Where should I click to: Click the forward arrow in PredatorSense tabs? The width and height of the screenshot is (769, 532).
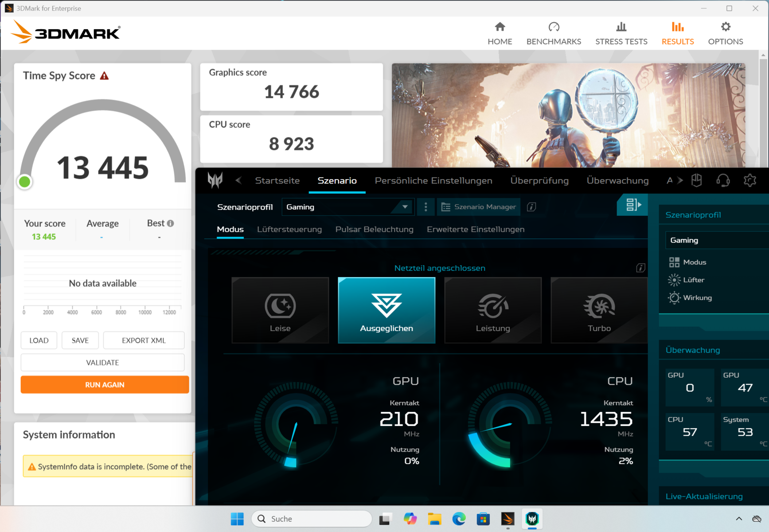coord(680,180)
